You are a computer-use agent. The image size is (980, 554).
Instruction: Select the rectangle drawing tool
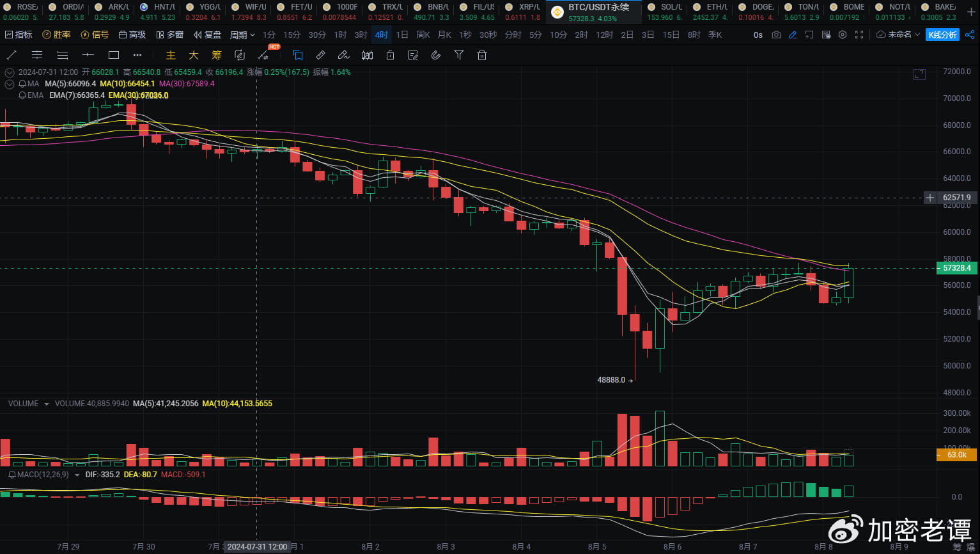click(114, 56)
